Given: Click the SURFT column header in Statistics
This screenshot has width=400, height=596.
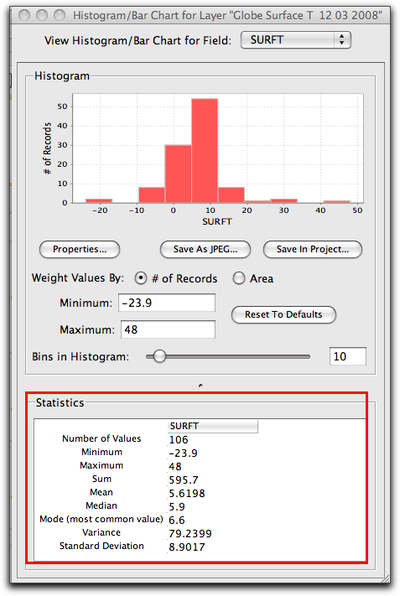Looking at the screenshot, I should 213,426.
